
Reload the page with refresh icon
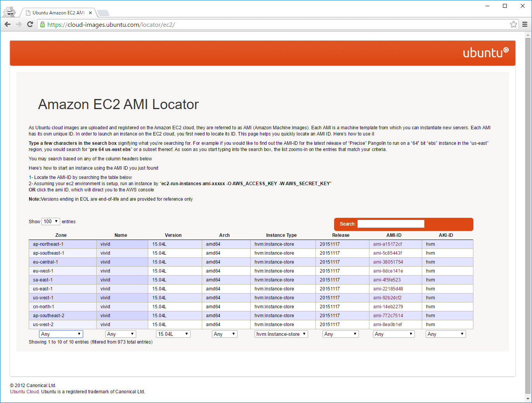click(30, 24)
